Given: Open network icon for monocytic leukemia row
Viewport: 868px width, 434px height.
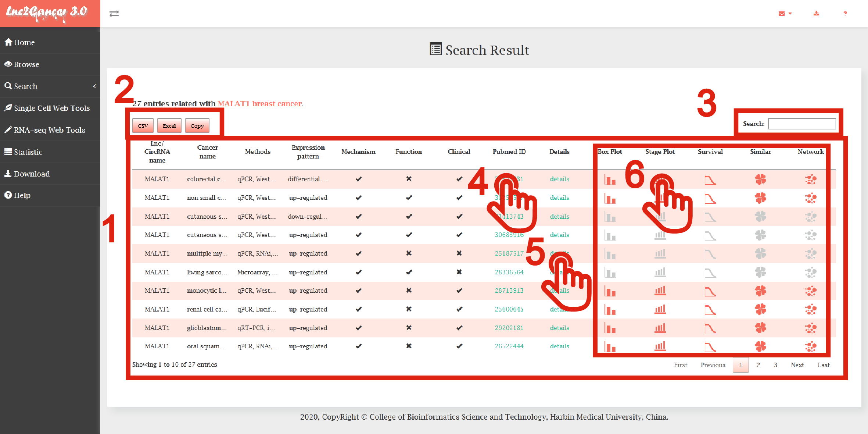Looking at the screenshot, I should [811, 291].
